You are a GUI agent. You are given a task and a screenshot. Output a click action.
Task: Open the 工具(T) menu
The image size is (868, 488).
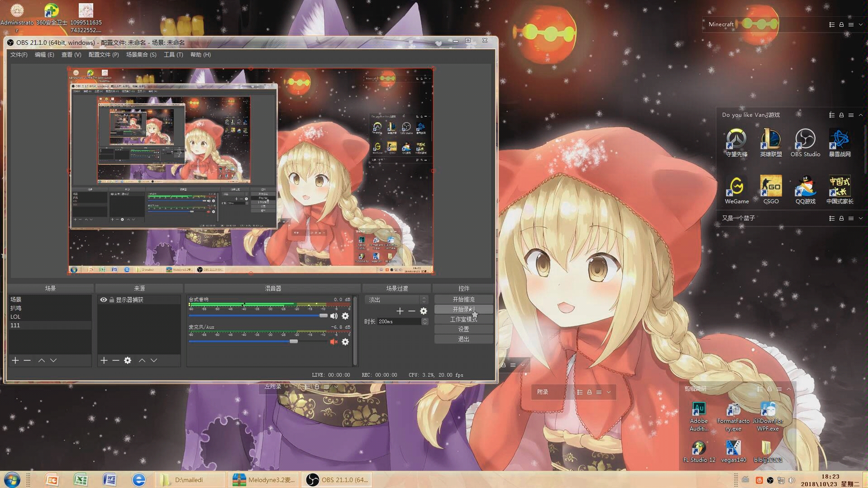(x=173, y=55)
